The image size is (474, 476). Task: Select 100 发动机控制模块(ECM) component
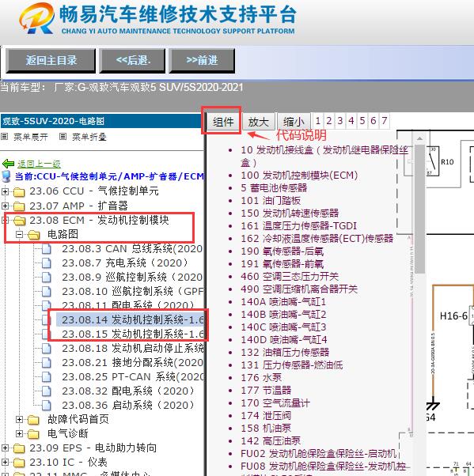click(299, 176)
